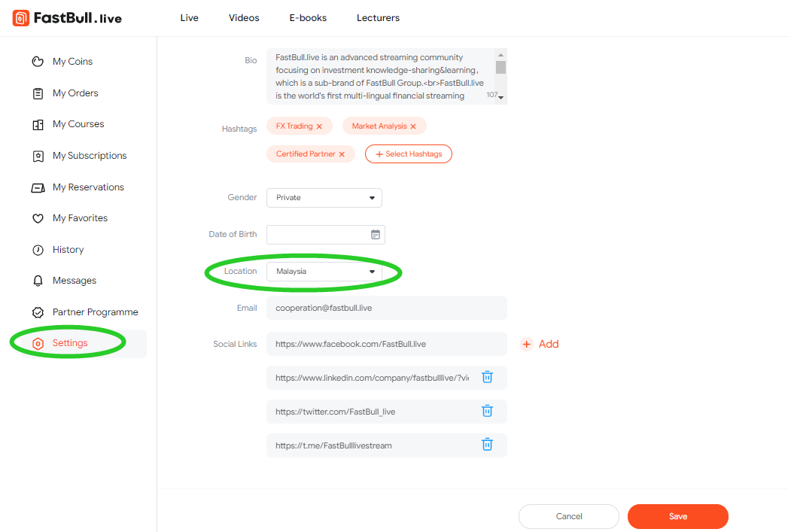Open My Reservations
The width and height of the screenshot is (788, 532).
[x=89, y=187]
